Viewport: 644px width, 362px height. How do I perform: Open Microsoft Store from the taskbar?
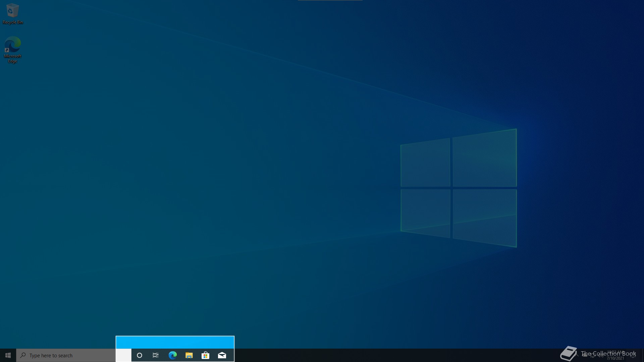point(205,355)
